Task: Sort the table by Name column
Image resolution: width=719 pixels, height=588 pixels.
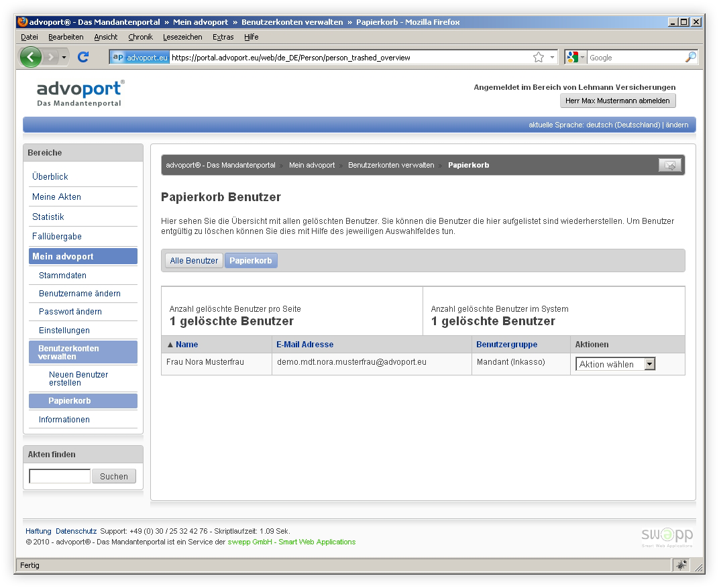Action: click(186, 344)
